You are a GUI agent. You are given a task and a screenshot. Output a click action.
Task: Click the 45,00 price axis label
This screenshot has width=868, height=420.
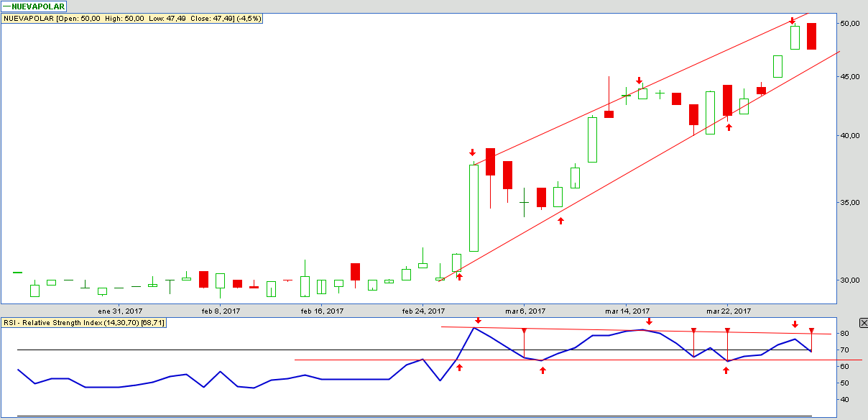(x=850, y=76)
